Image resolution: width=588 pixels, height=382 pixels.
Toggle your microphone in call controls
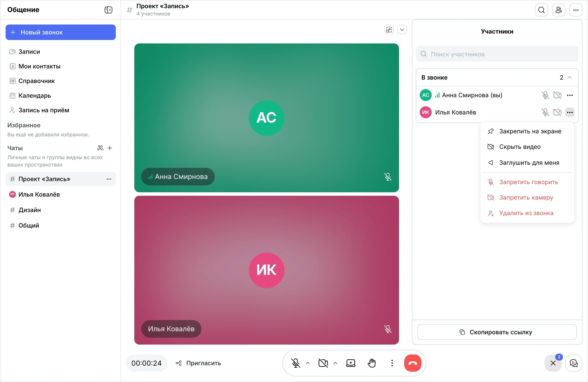tap(296, 363)
